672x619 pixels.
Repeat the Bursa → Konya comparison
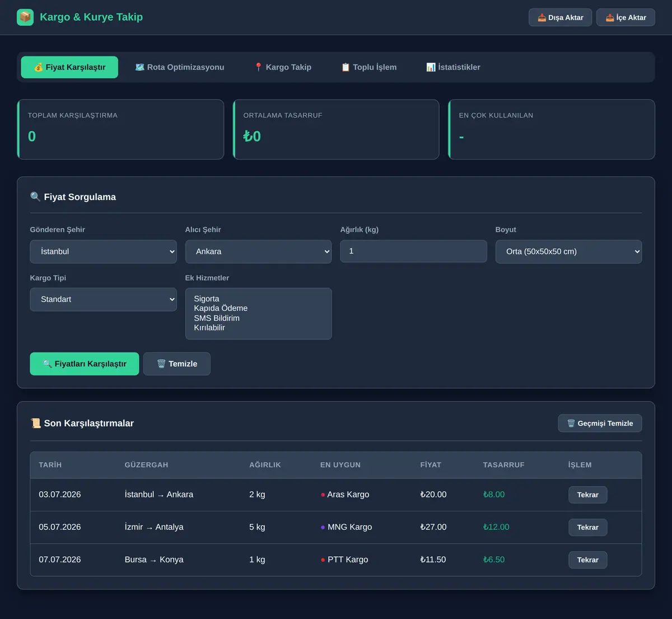pos(588,560)
